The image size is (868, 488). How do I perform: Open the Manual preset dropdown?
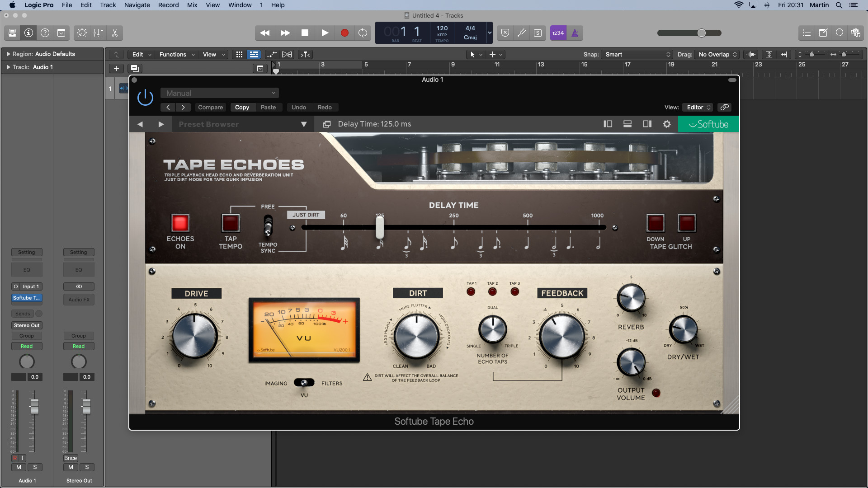coord(220,93)
